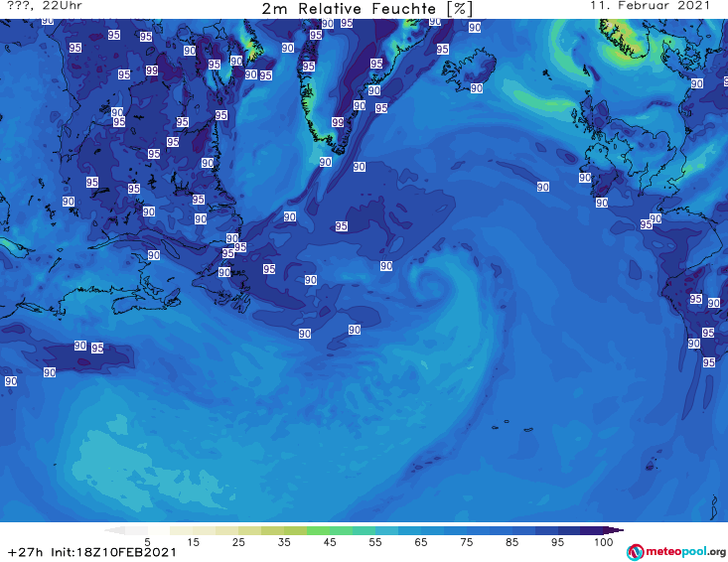Image resolution: width=728 pixels, height=562 pixels.
Task: Pick the dark purple legend swatch before 100
Action: (x=592, y=530)
